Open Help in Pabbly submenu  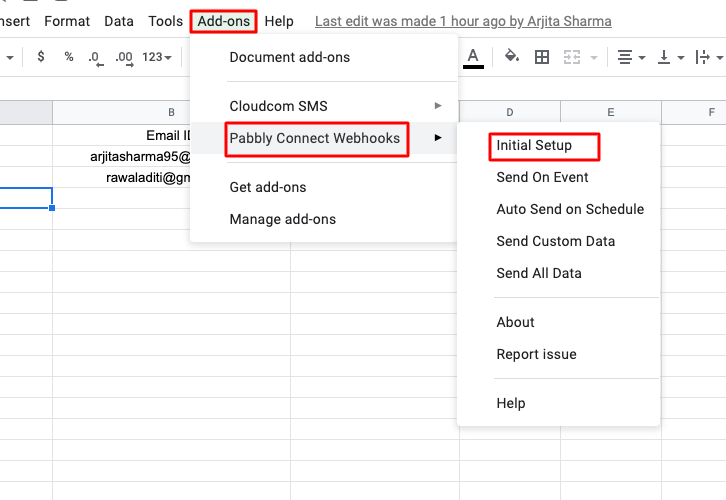[558, 403]
